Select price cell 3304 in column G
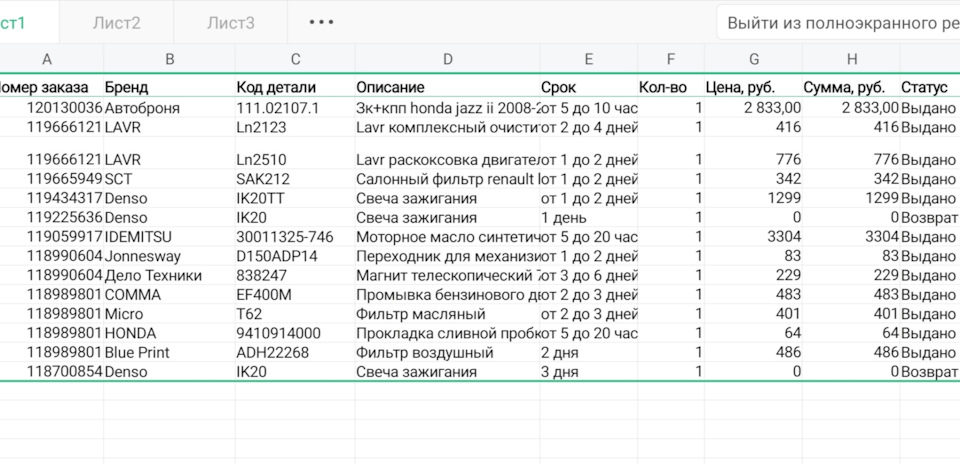The image size is (960, 464). [754, 237]
